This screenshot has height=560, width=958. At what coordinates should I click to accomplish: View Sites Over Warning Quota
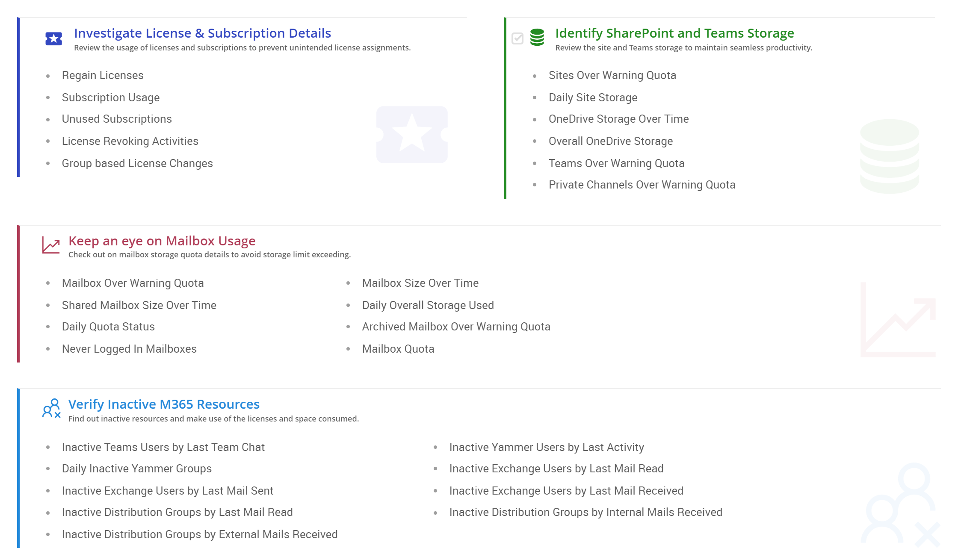click(612, 75)
